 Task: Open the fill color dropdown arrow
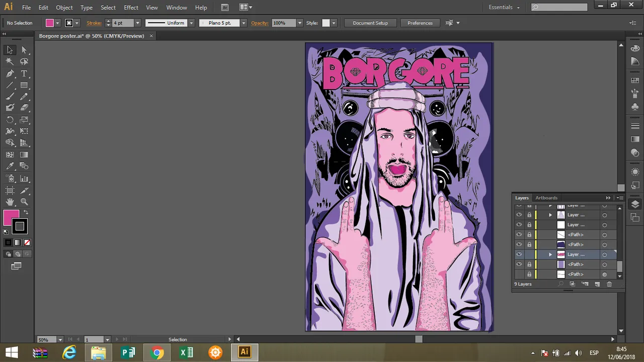[57, 23]
